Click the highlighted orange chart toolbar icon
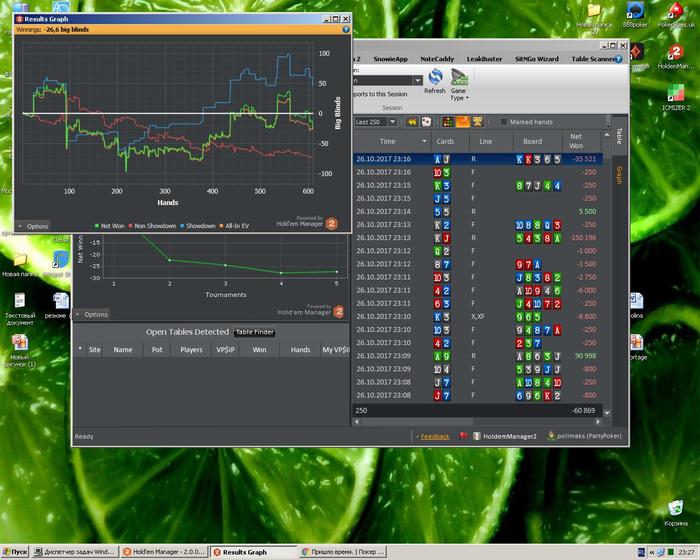Viewport: 700px width, 560px height. tap(462, 122)
